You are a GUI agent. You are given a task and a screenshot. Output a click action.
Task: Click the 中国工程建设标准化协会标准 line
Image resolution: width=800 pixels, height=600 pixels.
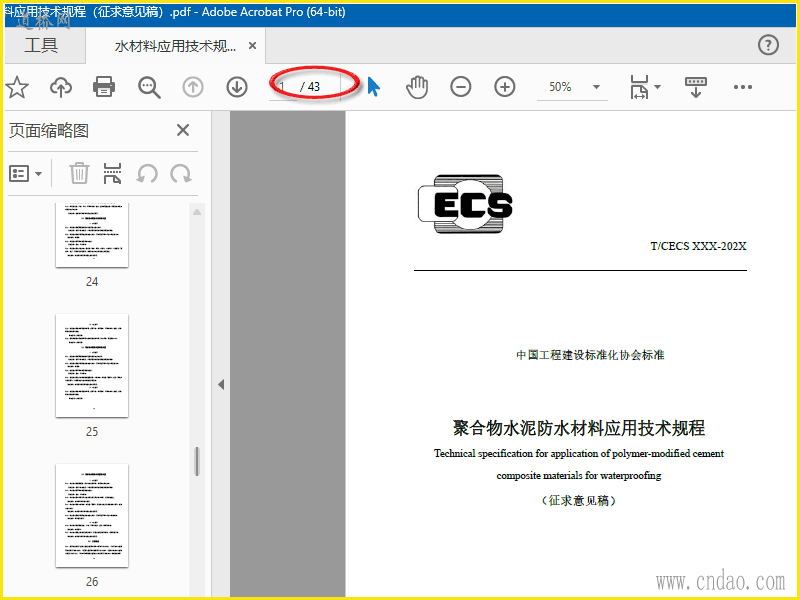[590, 355]
